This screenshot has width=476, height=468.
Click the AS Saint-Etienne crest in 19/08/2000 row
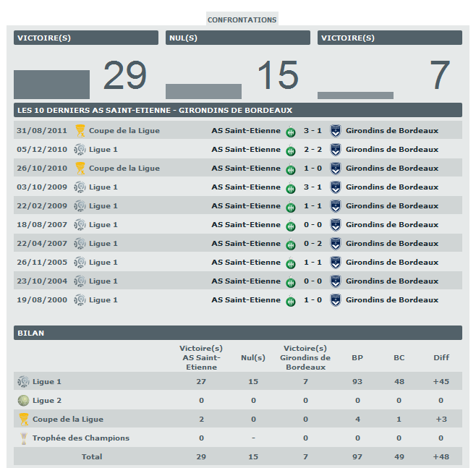point(290,300)
